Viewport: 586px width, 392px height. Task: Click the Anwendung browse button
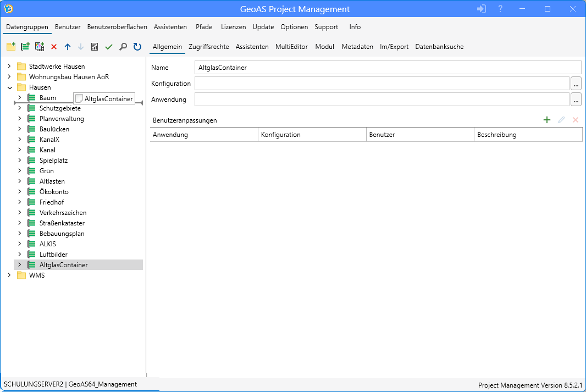[x=576, y=100]
